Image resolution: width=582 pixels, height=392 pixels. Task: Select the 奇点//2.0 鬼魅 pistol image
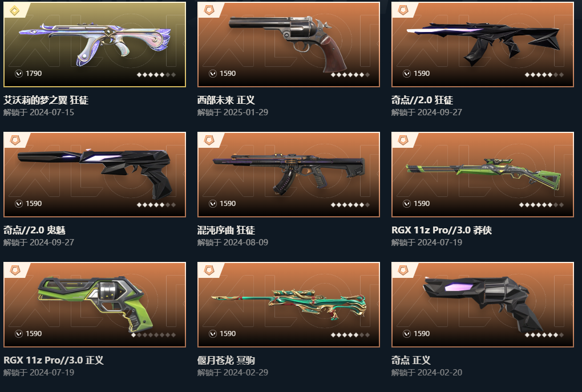click(x=95, y=175)
